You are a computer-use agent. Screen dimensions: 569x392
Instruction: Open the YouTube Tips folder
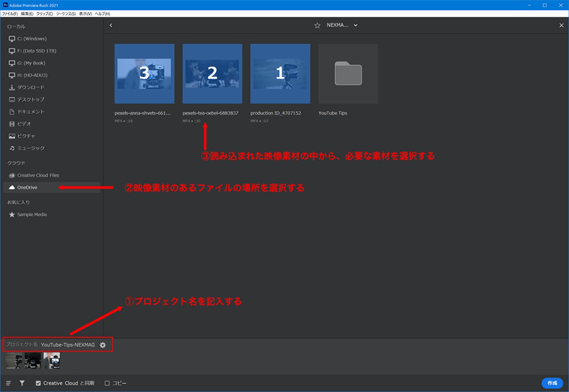348,74
